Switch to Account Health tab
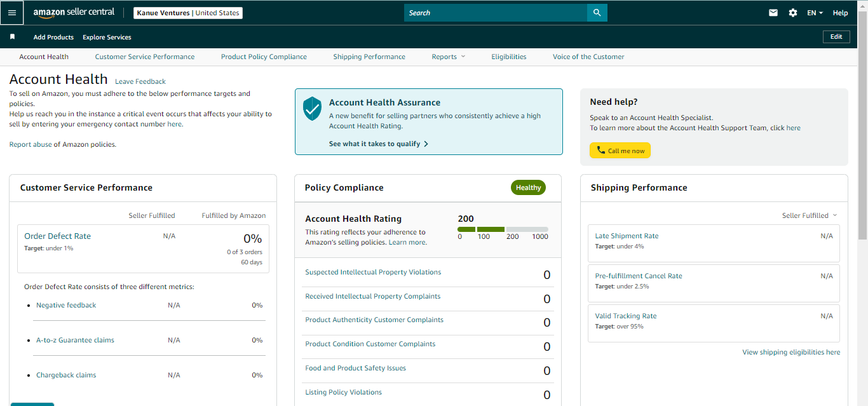 44,57
